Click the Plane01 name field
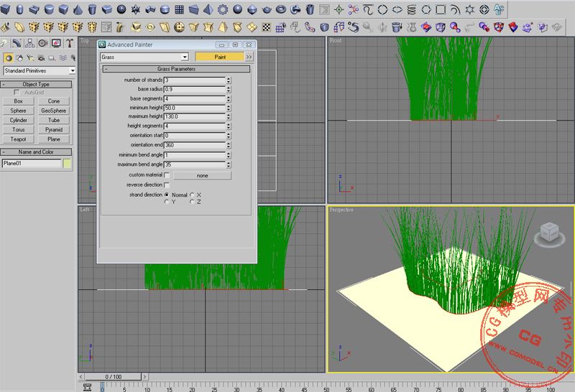 tap(32, 164)
